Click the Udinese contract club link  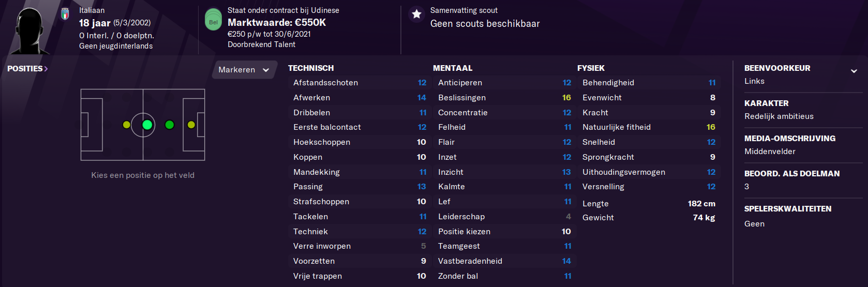325,10
